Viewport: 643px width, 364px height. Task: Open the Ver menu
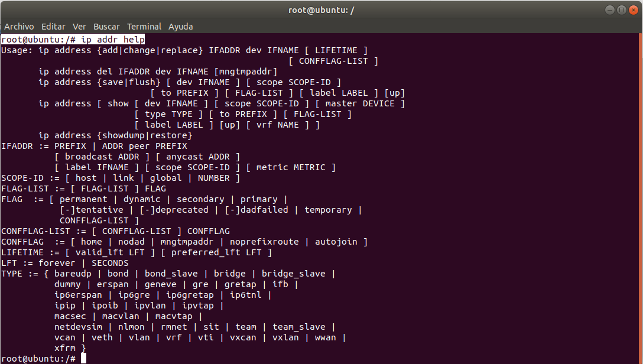79,27
